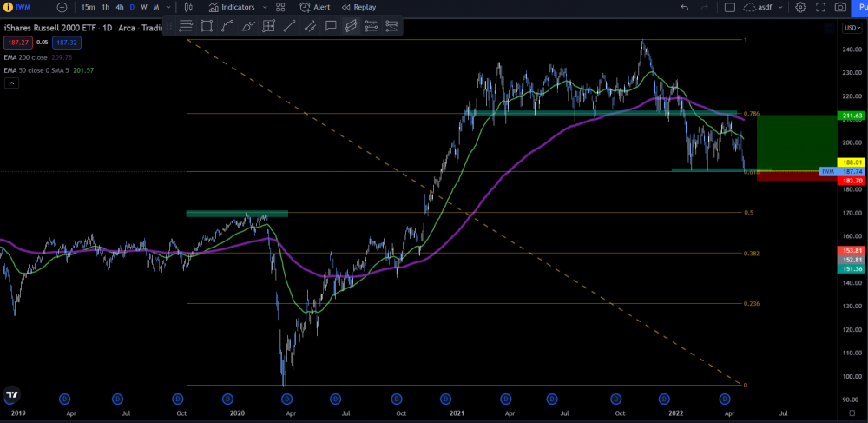Select the 0.236 Fib level label

[751, 304]
